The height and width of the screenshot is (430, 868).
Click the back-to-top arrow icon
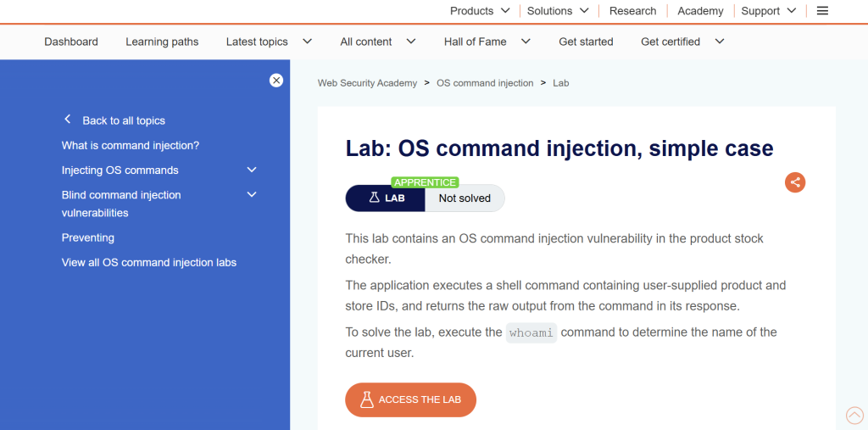coord(854,415)
